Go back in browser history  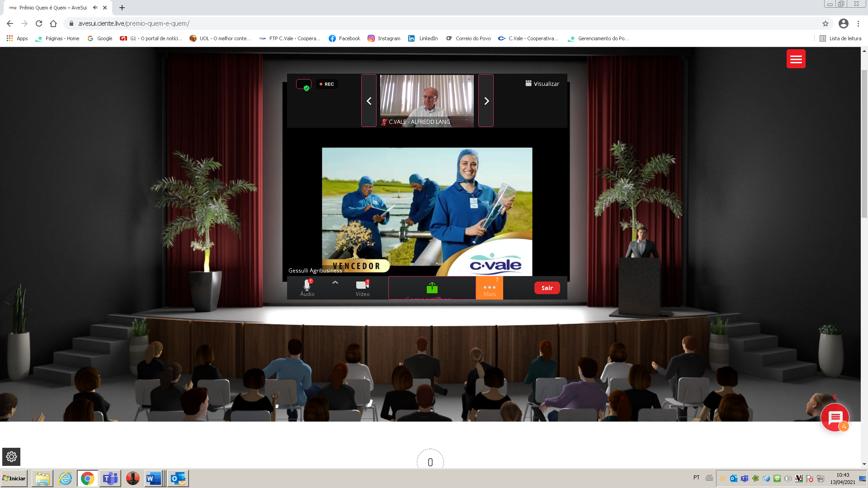[x=10, y=23]
